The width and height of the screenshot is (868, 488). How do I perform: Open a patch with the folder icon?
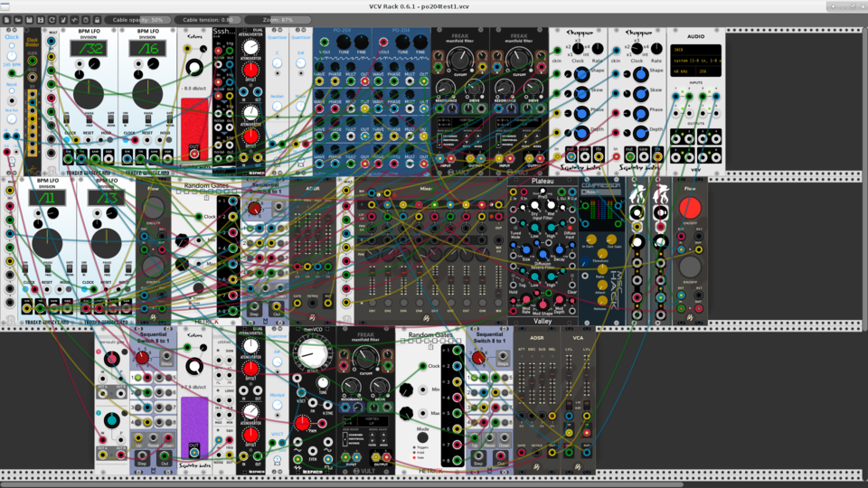(x=18, y=20)
